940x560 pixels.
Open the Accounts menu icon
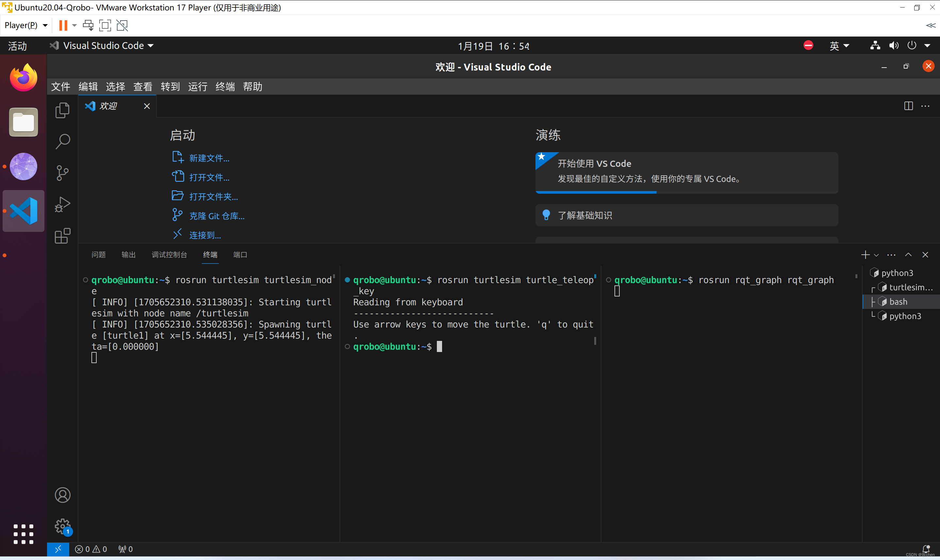pos(62,495)
